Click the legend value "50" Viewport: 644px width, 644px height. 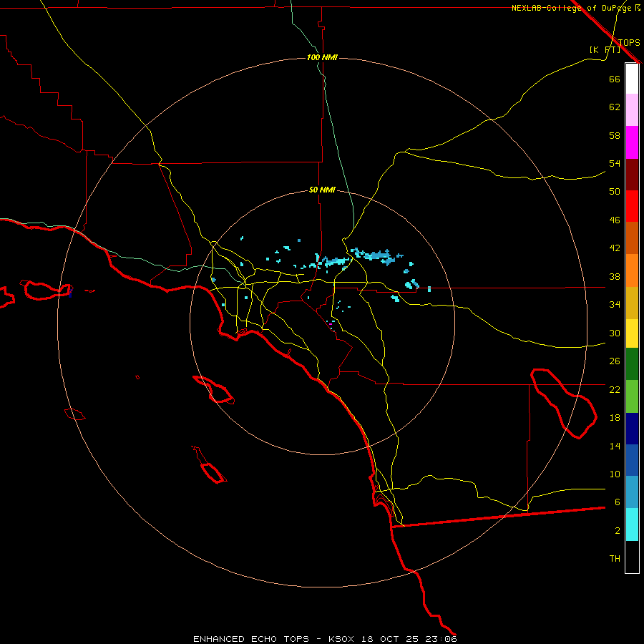pos(615,191)
